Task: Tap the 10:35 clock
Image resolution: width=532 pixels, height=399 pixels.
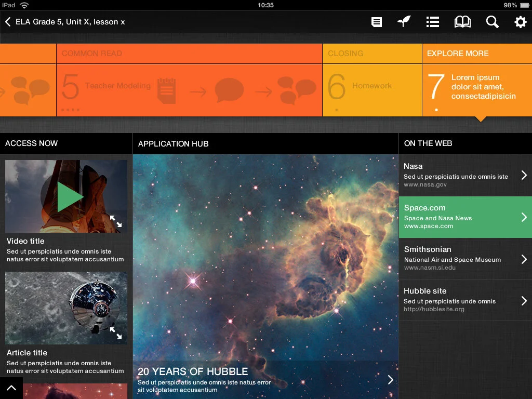Action: point(265,5)
